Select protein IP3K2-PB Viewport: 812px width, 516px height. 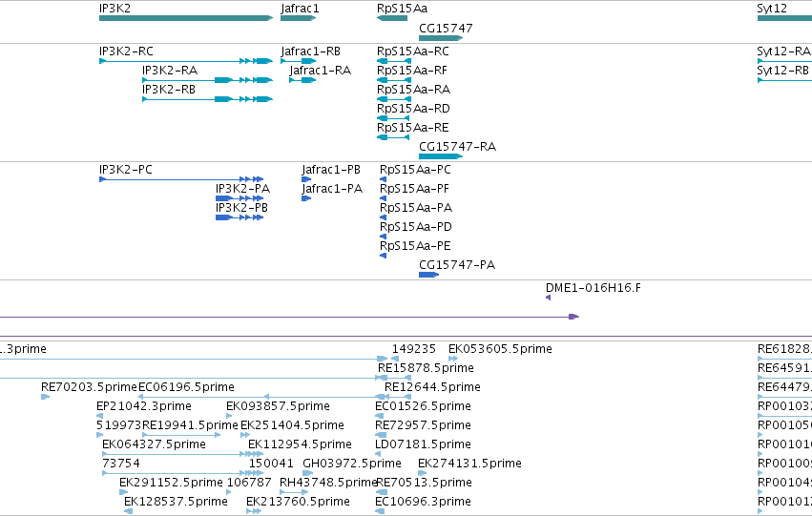click(239, 217)
